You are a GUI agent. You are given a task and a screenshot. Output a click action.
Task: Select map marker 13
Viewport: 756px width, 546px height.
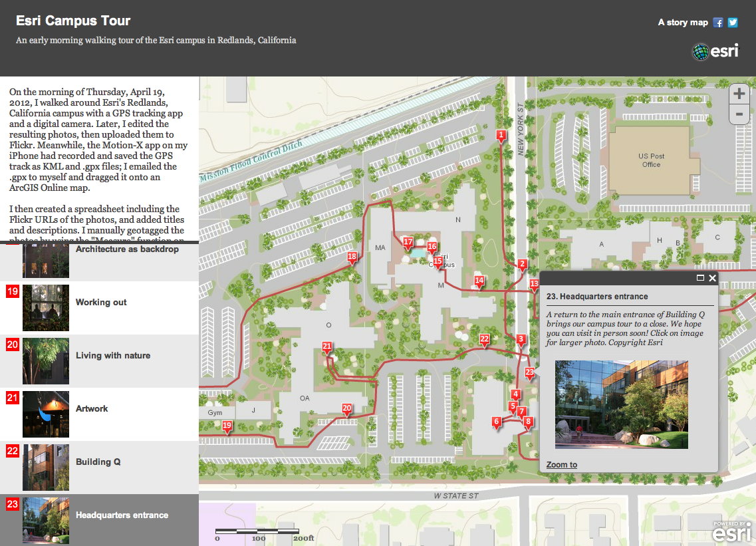click(x=534, y=285)
